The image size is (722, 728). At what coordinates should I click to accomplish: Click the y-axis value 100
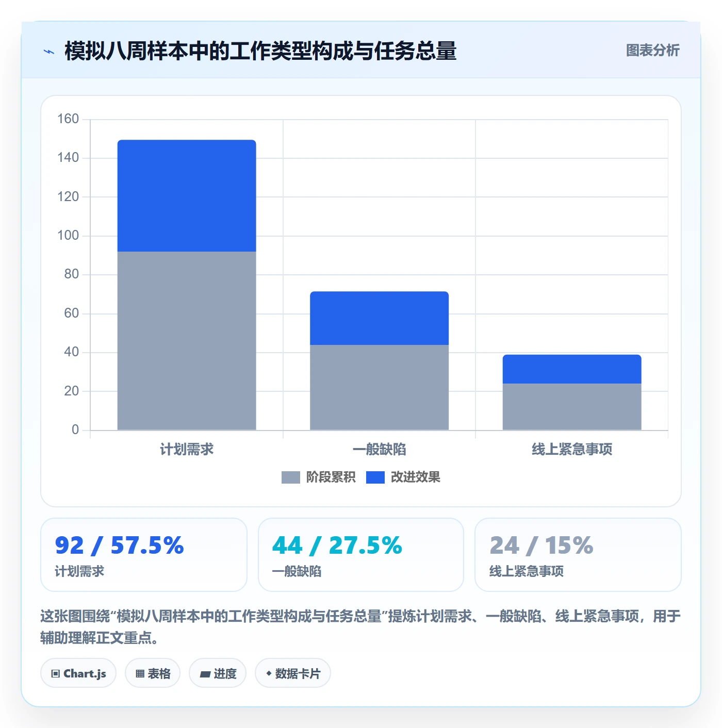tap(68, 236)
